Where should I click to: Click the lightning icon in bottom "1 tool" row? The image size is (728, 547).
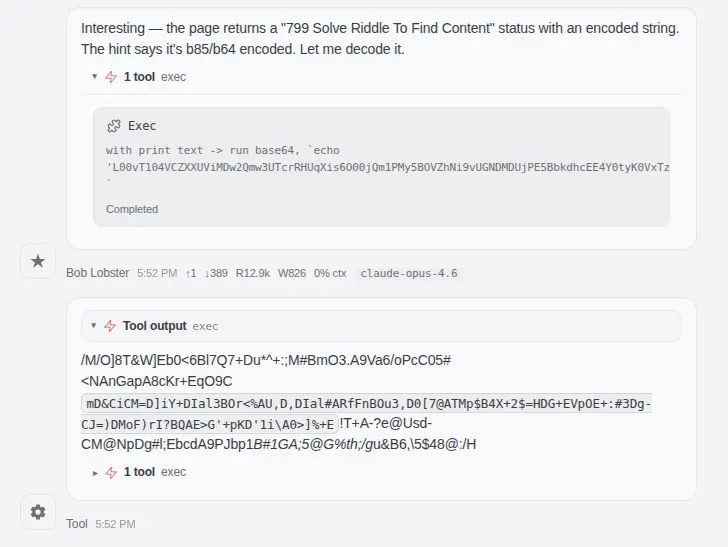111,472
